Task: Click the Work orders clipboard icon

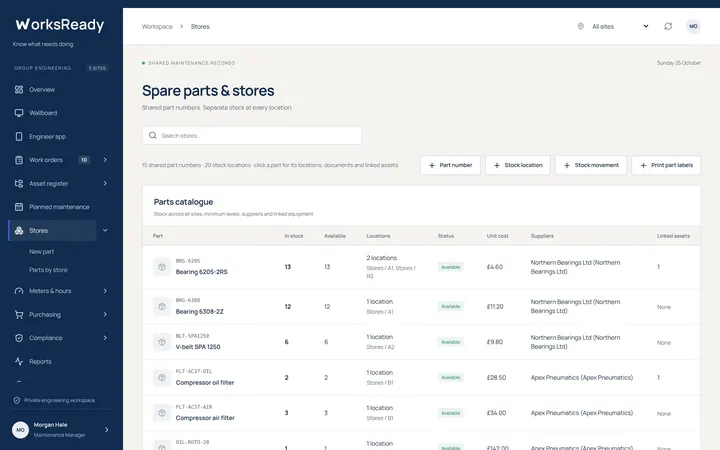Action: point(19,160)
